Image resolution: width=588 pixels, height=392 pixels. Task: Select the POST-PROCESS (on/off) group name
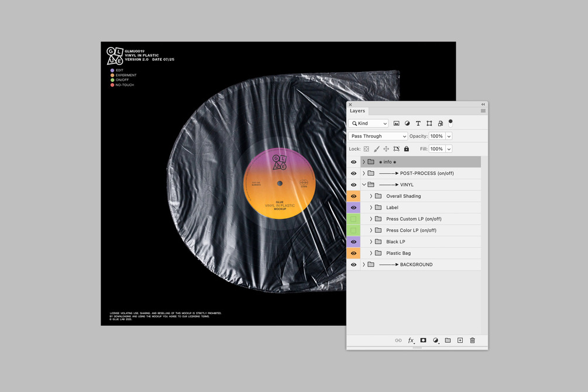click(427, 173)
